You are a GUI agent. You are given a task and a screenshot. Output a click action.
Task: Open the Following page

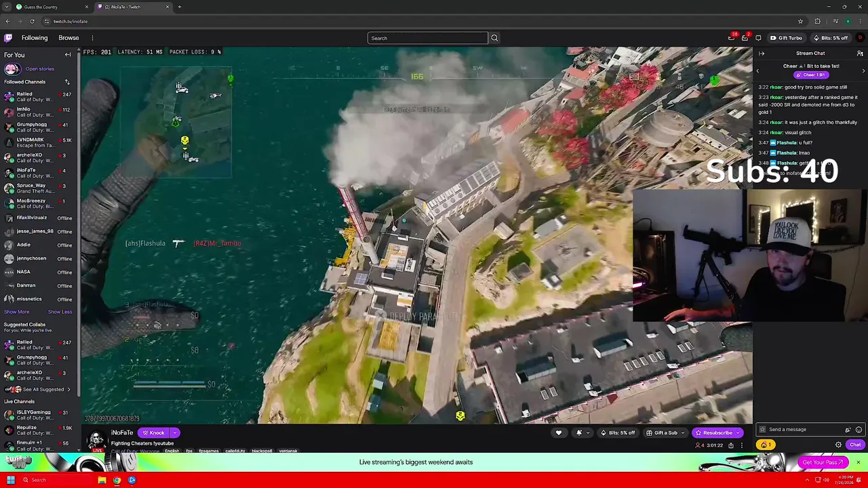(35, 38)
